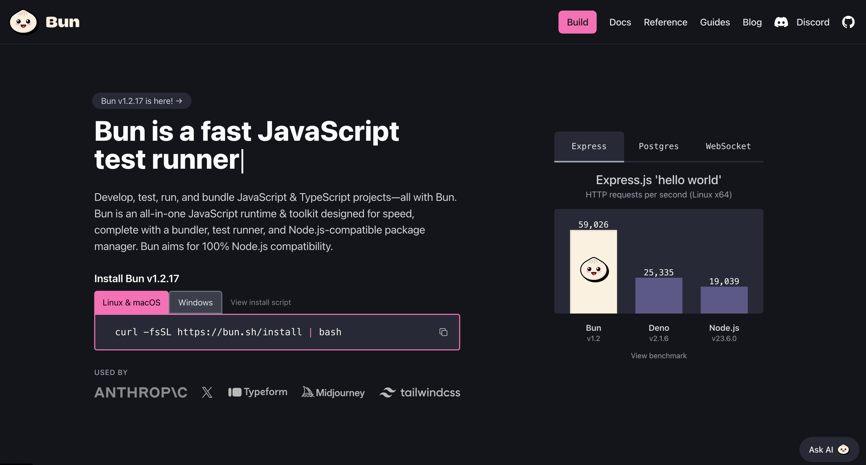Open the View benchmark link
The width and height of the screenshot is (866, 465).
click(x=659, y=356)
